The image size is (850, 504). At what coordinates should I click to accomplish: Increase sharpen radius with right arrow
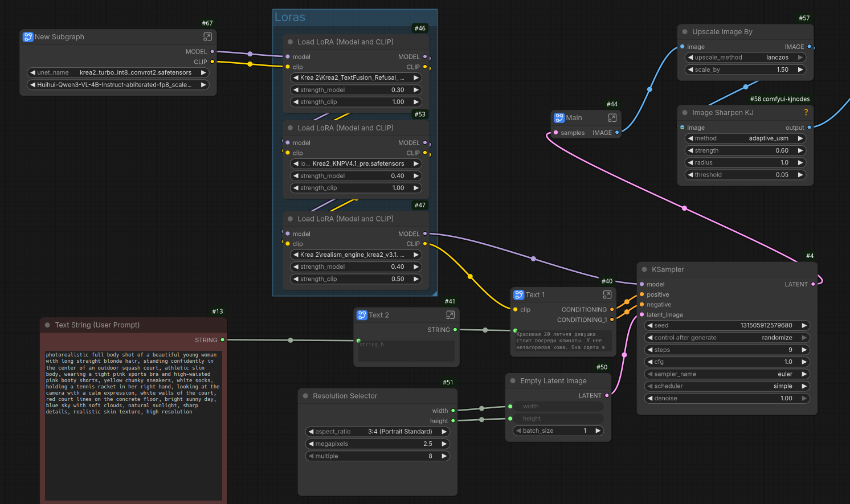[800, 163]
